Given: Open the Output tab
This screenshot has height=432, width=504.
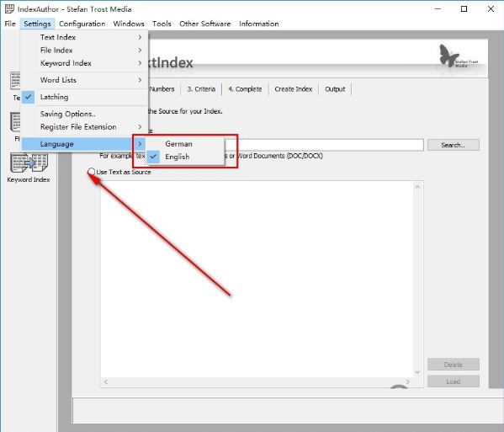Looking at the screenshot, I should point(335,89).
